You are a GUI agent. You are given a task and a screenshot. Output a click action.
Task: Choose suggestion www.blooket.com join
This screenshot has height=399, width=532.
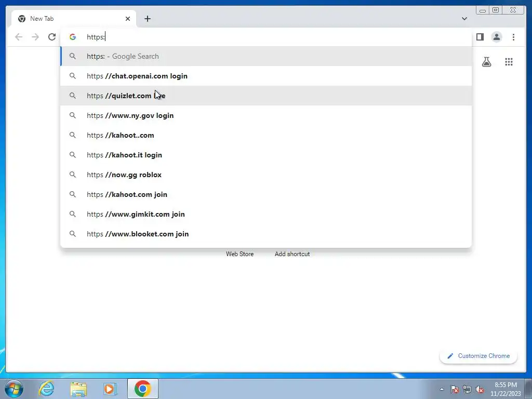[266, 234]
